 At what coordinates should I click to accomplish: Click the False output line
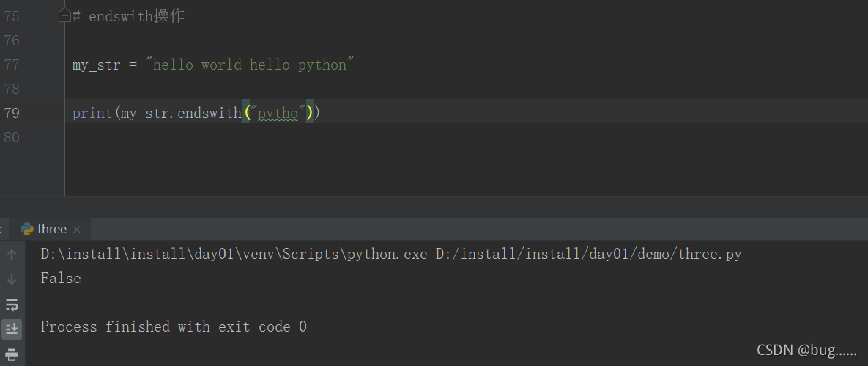tap(61, 279)
